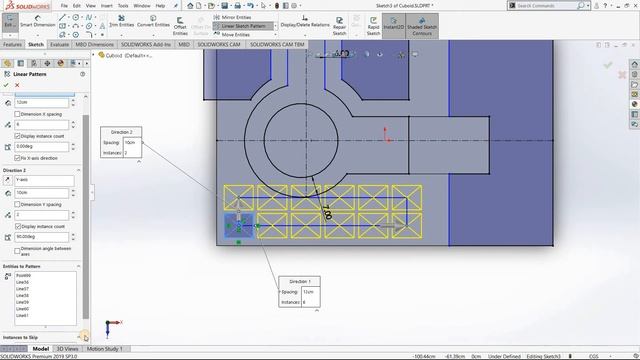640x360 pixels.
Task: Open the MBD Dimensions tab
Action: (95, 44)
